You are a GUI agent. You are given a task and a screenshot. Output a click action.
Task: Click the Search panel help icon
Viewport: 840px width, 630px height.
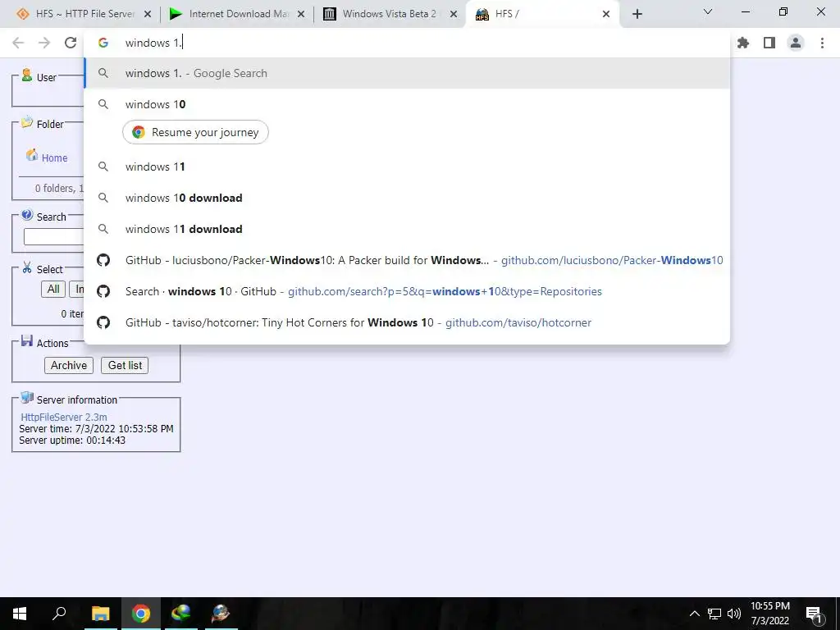27,215
